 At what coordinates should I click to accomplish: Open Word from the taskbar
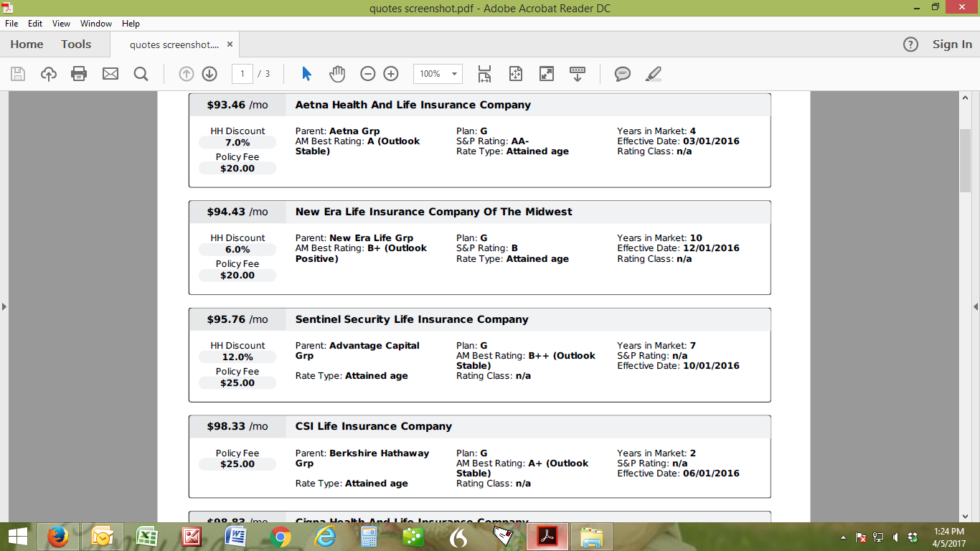click(x=236, y=537)
